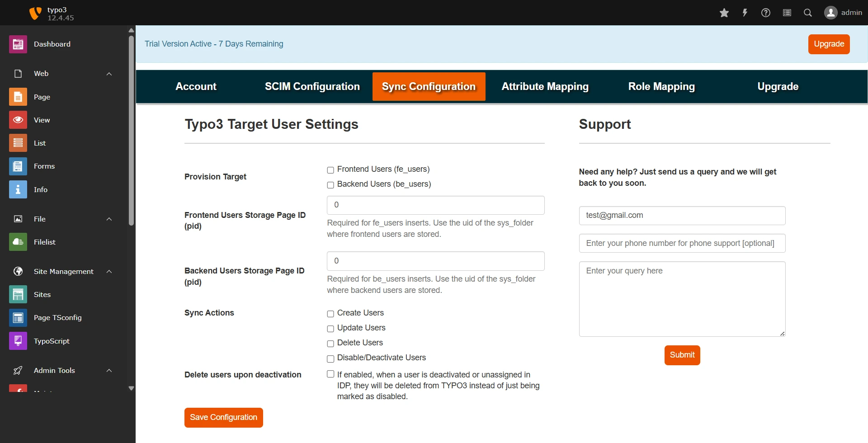Open the Info module icon
Screen dimensions: 868x443
[18, 189]
